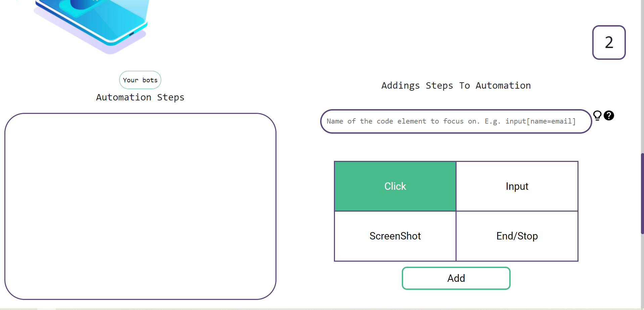Screen dimensions: 644x310
Task: Click the Automation Steps heading
Action: pos(140,97)
